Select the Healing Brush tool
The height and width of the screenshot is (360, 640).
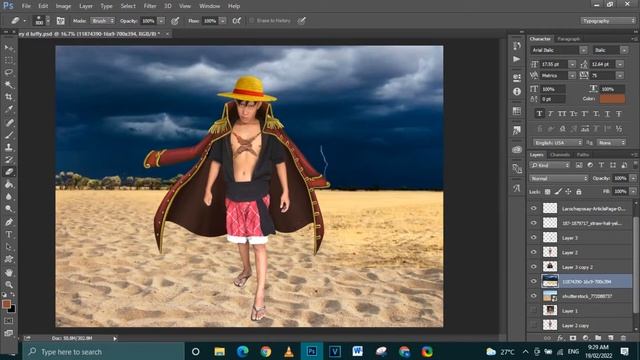9,122
